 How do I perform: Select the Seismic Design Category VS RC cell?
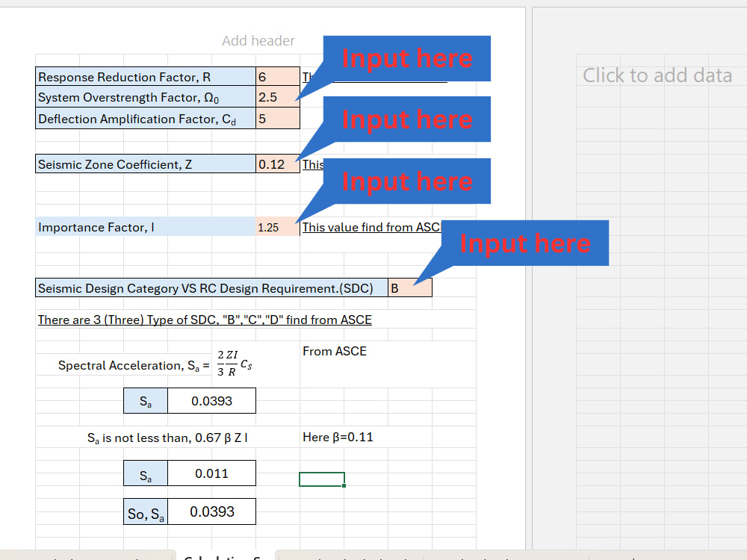pos(212,288)
